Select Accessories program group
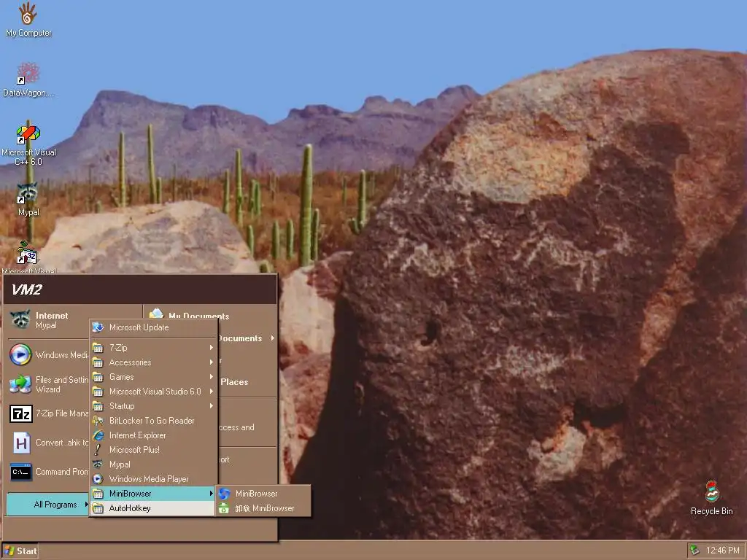The height and width of the screenshot is (560, 747). pyautogui.click(x=153, y=362)
